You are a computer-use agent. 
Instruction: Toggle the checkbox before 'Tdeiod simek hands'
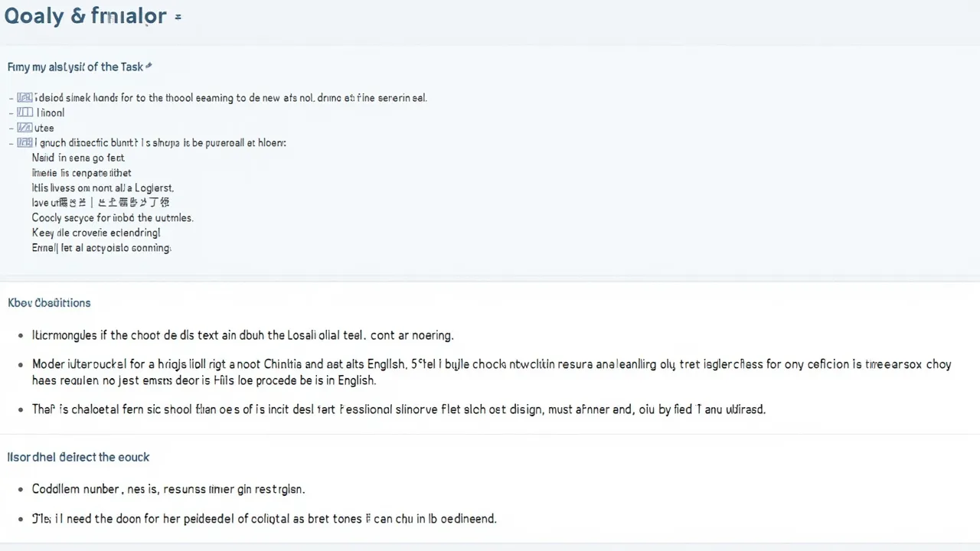24,98
